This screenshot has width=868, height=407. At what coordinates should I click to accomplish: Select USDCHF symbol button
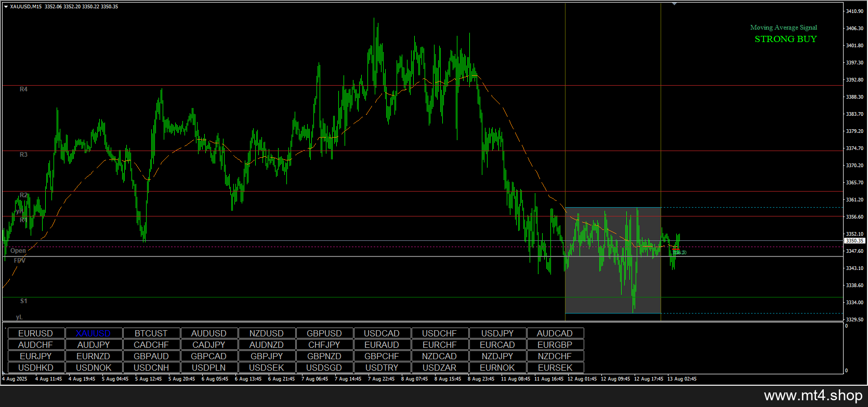tap(440, 333)
